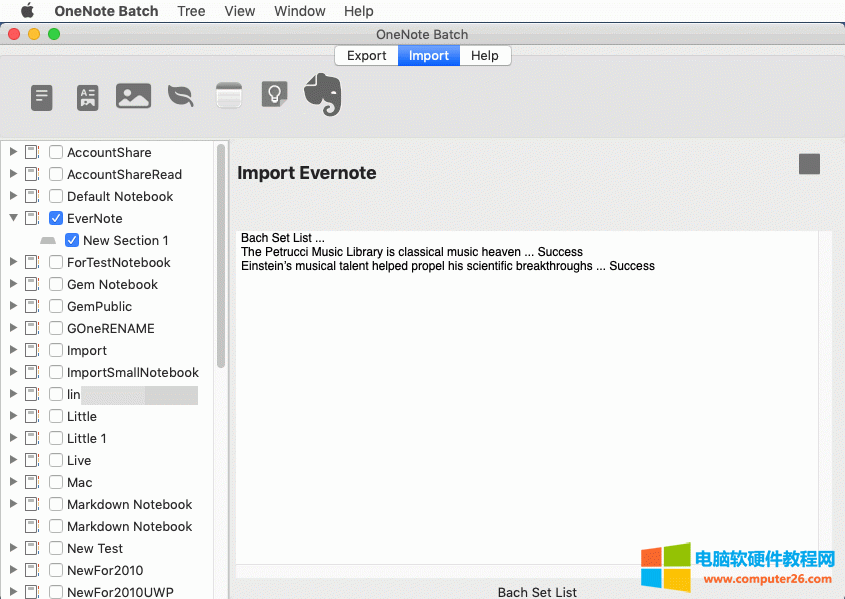Uncheck the New Section 1 checkbox
845x599 pixels.
[71, 240]
